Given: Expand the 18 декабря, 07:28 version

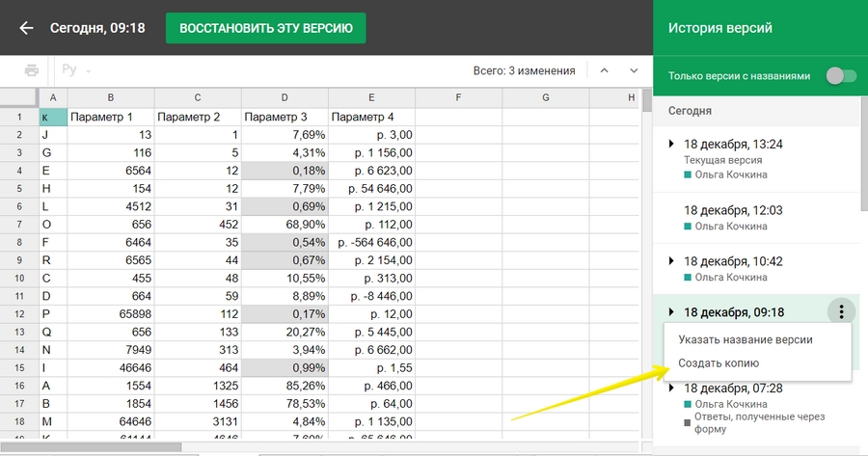Looking at the screenshot, I should [x=670, y=388].
